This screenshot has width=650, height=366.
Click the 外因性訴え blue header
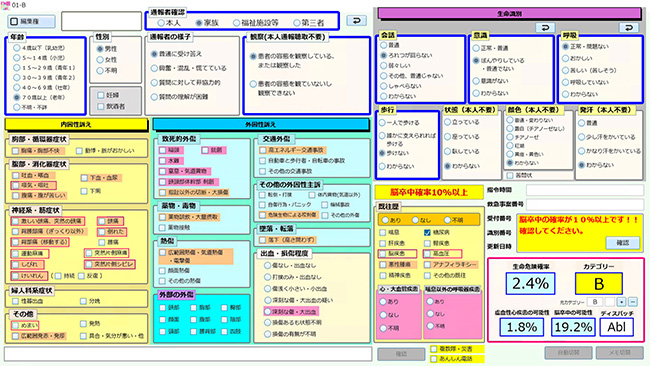coord(261,124)
